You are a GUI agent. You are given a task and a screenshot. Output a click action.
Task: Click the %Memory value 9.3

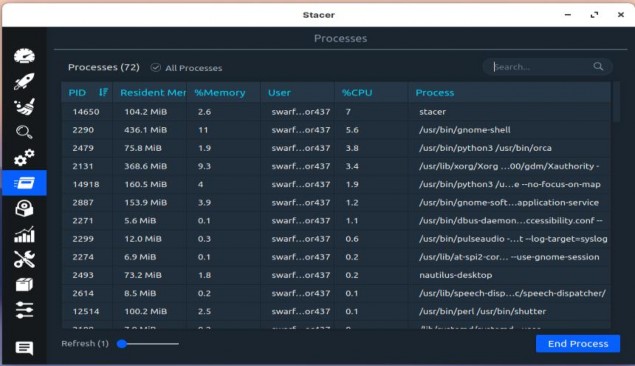click(204, 166)
